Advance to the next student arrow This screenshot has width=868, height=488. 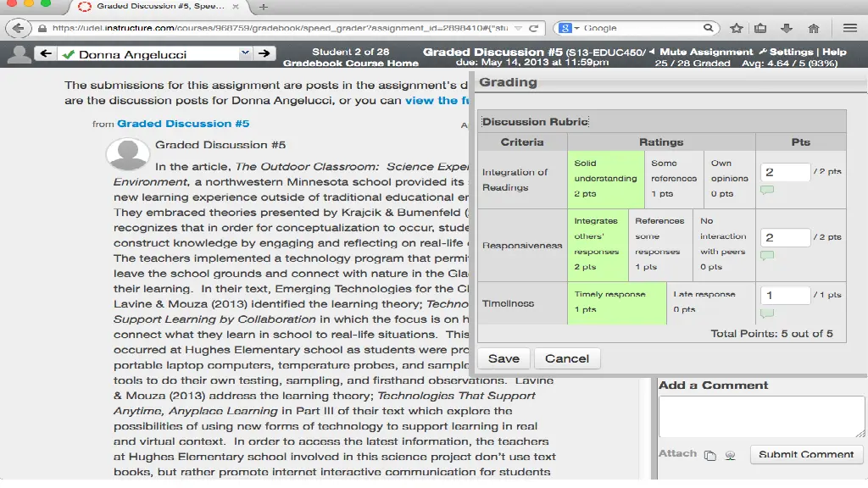(x=265, y=54)
